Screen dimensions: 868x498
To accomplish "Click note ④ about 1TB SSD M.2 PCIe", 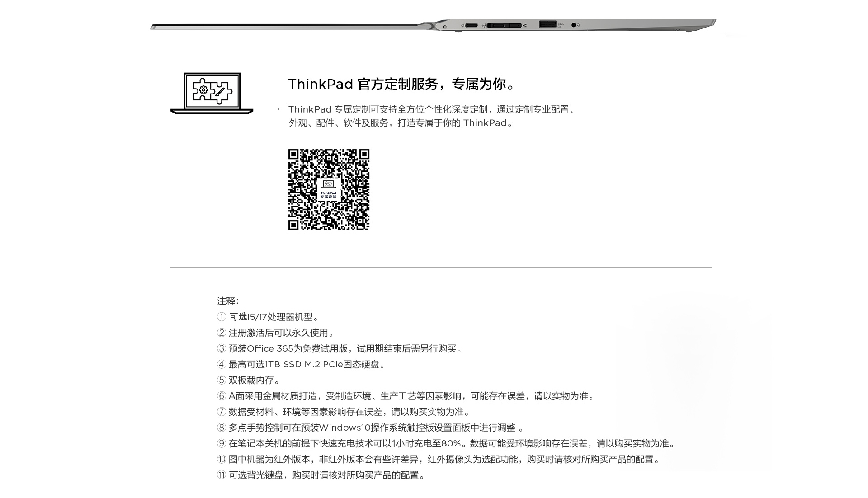I will [x=302, y=364].
